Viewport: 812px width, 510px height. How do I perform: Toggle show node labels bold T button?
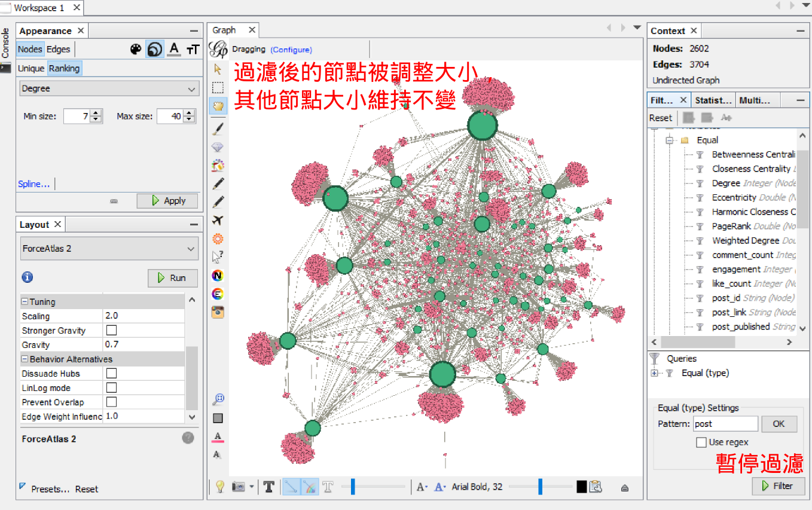[x=269, y=487]
